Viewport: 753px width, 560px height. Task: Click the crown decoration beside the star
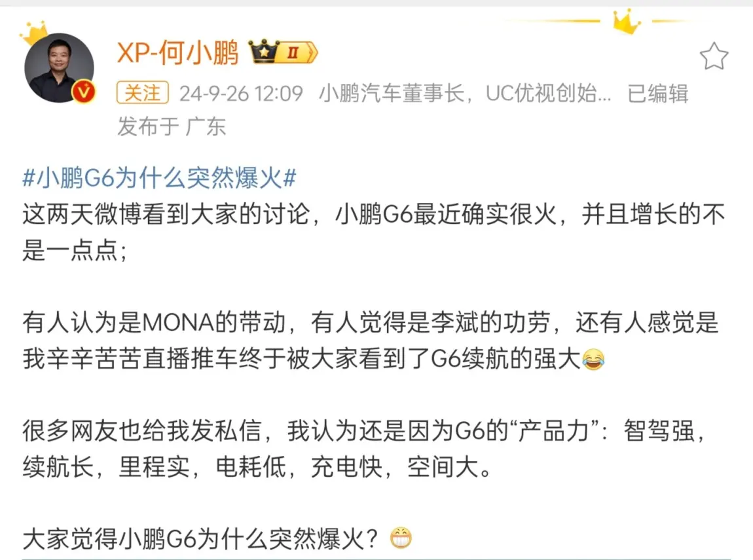626,21
